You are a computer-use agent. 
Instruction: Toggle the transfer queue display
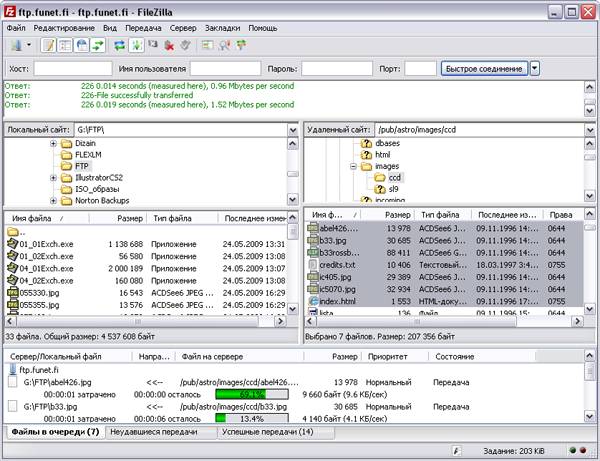[x=98, y=46]
